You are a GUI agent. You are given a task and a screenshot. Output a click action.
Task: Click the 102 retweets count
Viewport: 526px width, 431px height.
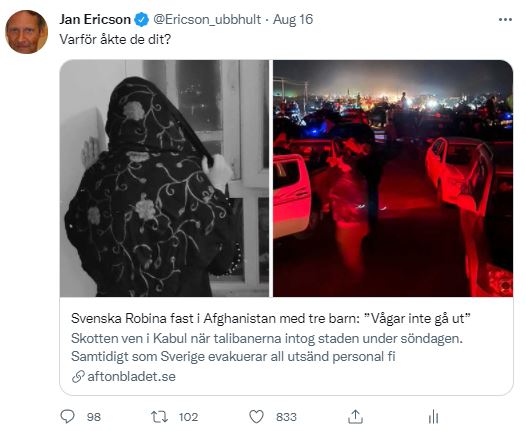(x=188, y=417)
